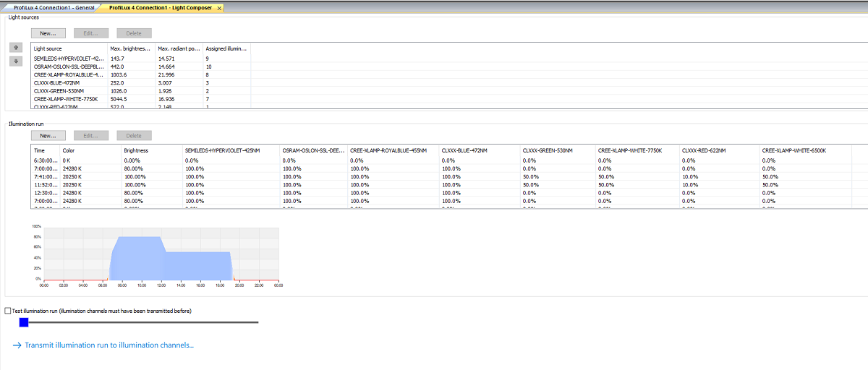Move selected light source up with arrow
This screenshot has width=868, height=370.
(x=17, y=48)
